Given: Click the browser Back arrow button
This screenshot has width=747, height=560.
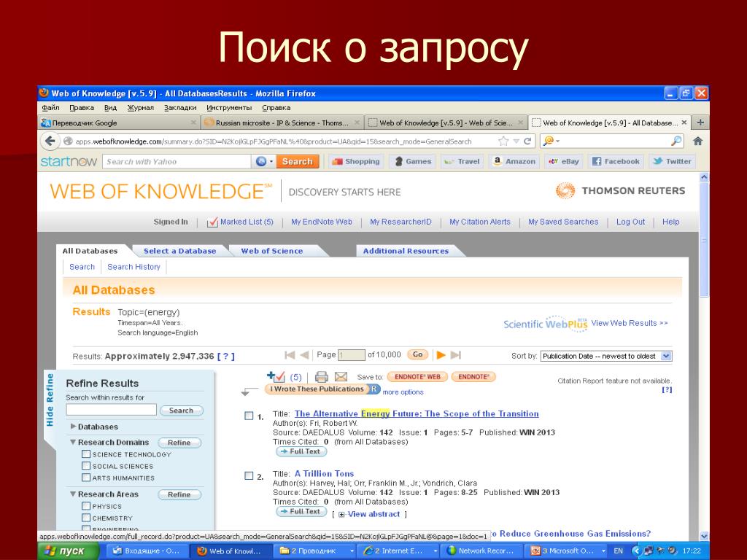Looking at the screenshot, I should pos(50,141).
